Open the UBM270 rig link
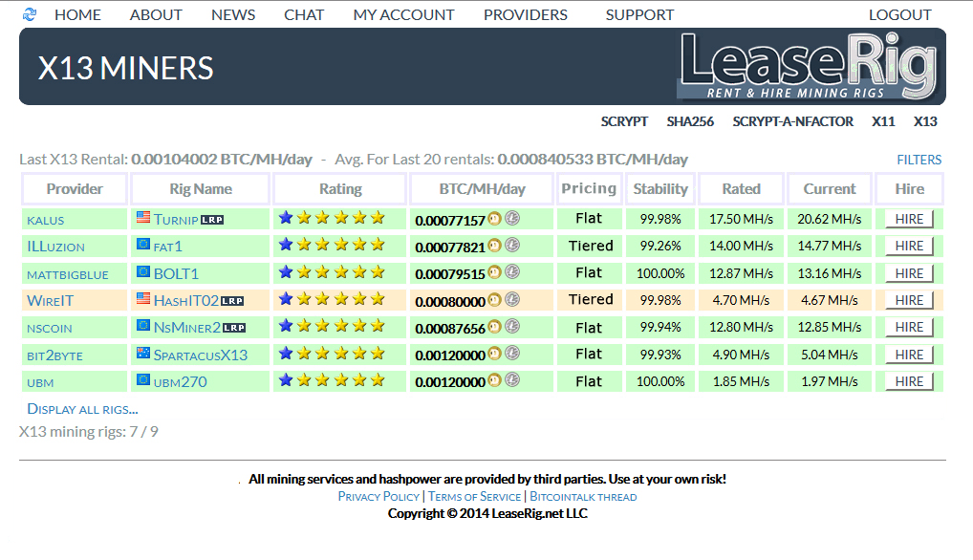The width and height of the screenshot is (973, 560). click(180, 382)
